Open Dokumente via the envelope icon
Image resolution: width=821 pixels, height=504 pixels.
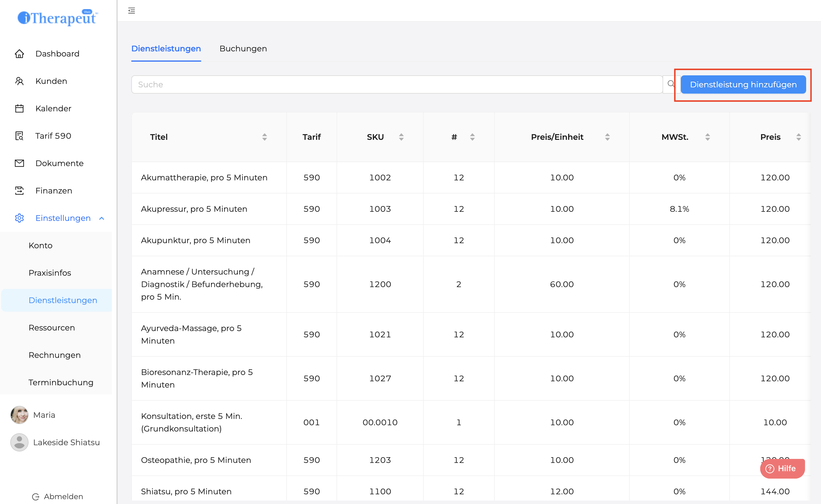(19, 163)
